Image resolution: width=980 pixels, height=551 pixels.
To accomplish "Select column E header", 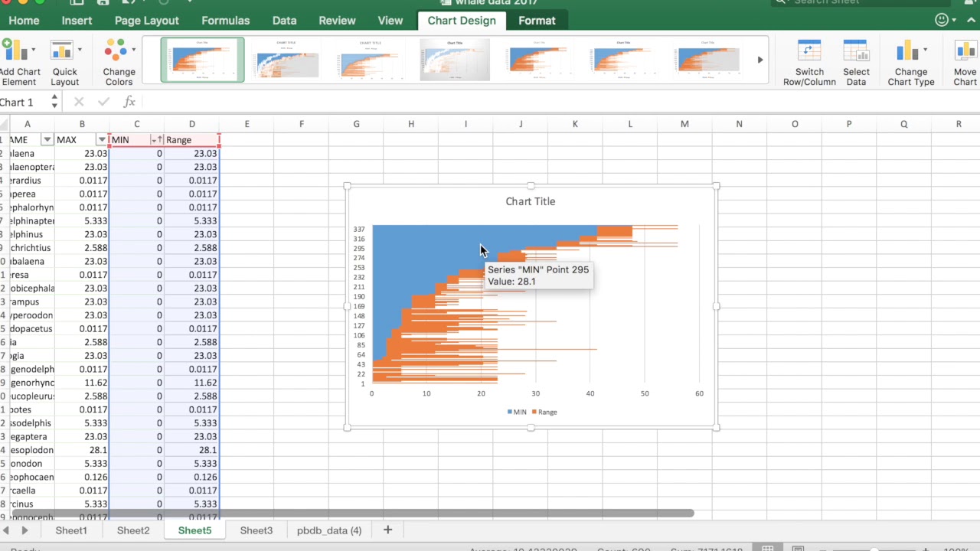I will point(247,124).
